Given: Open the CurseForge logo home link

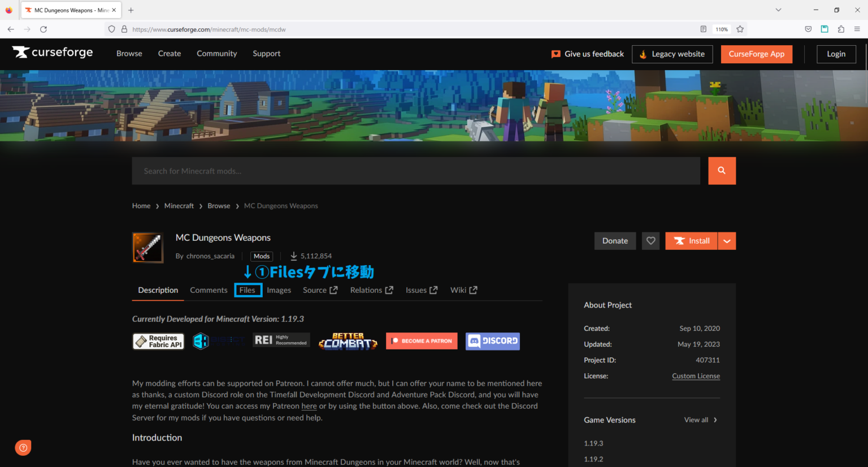Looking at the screenshot, I should click(x=53, y=53).
